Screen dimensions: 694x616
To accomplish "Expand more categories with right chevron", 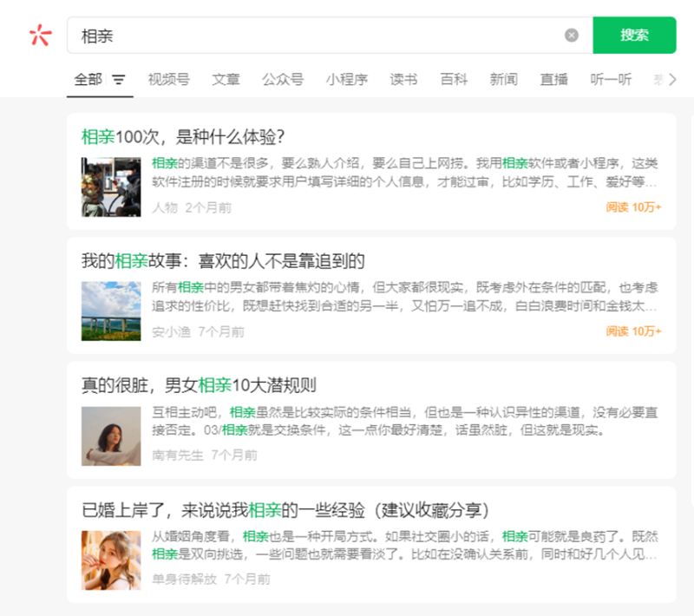I will click(671, 80).
